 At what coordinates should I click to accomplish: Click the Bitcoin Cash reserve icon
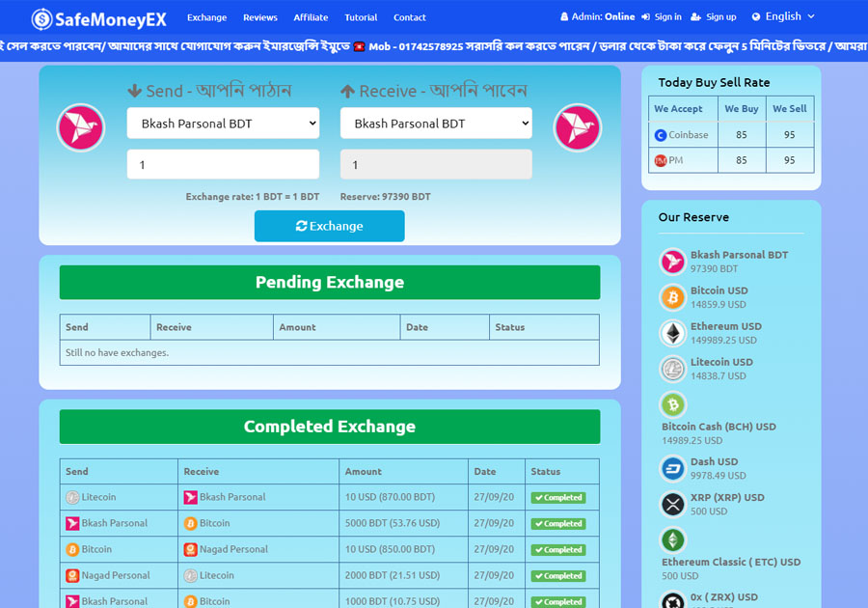coord(672,404)
